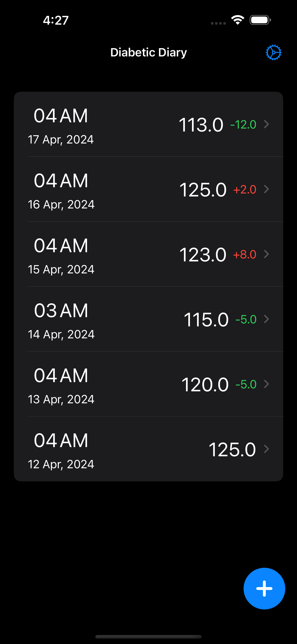The width and height of the screenshot is (297, 644).
Task: Tap the 120.0 glucose value
Action: tap(205, 385)
